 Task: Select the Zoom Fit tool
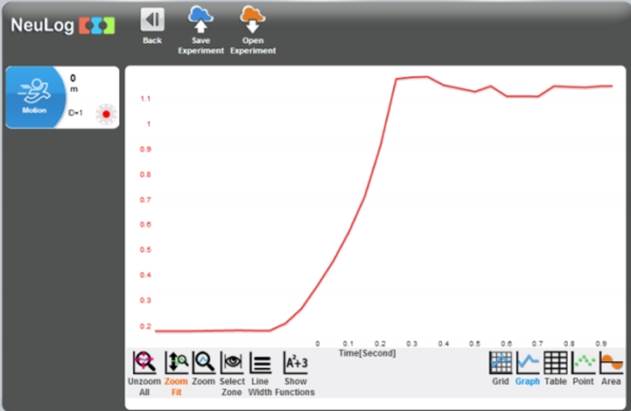coord(175,362)
